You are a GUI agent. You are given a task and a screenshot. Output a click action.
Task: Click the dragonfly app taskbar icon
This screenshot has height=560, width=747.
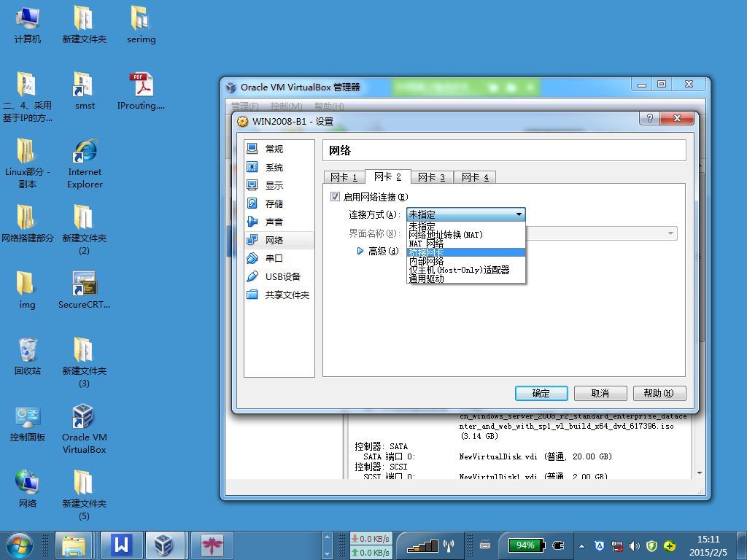(212, 545)
